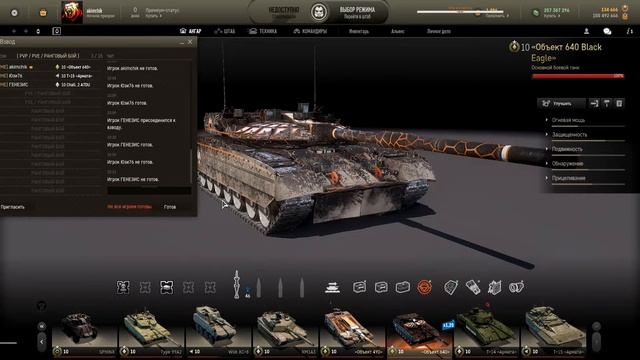Open the Личное дело tab
This screenshot has height=360, width=640.
point(439,31)
